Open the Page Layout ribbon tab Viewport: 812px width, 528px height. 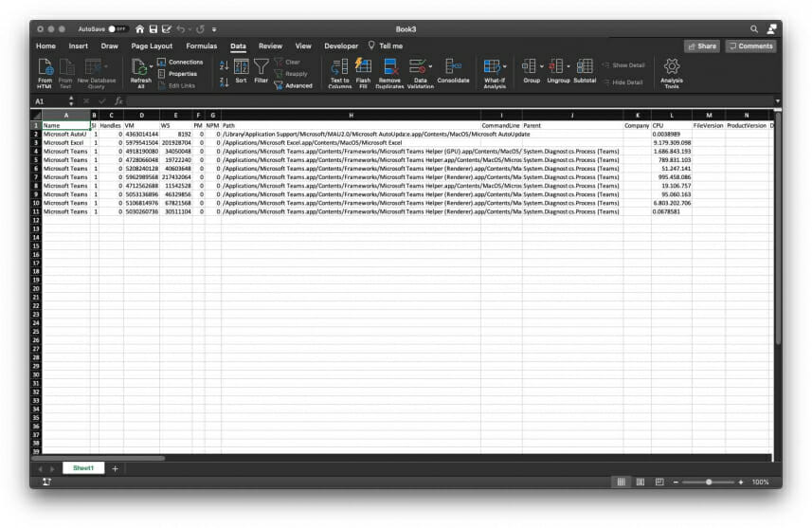pos(152,46)
